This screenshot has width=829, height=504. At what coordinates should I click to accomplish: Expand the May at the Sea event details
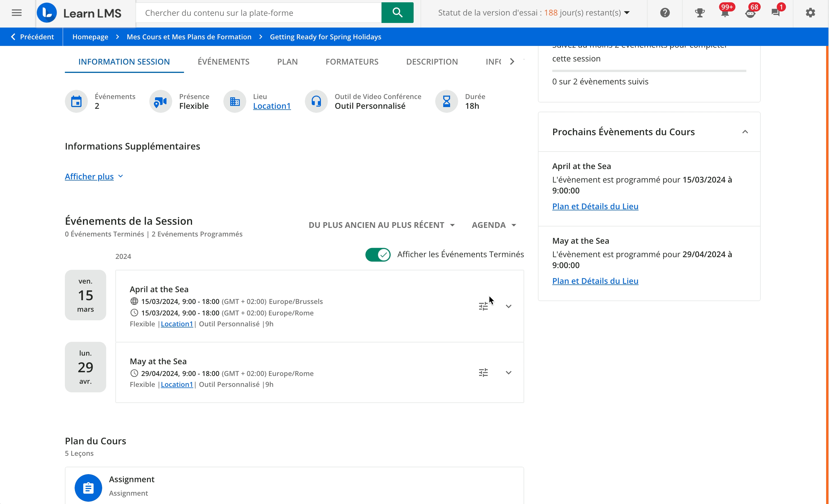(508, 373)
